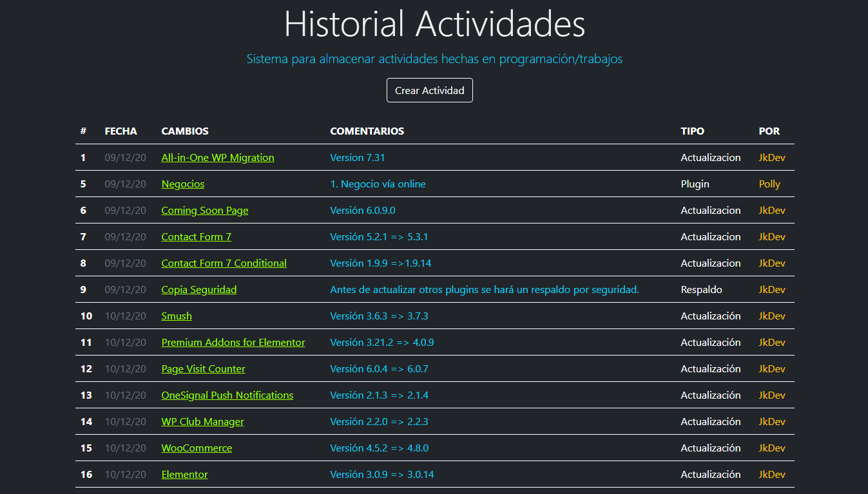Click 'Respaldo' type in Copia Seguridad row
This screenshot has width=868, height=494.
click(702, 290)
